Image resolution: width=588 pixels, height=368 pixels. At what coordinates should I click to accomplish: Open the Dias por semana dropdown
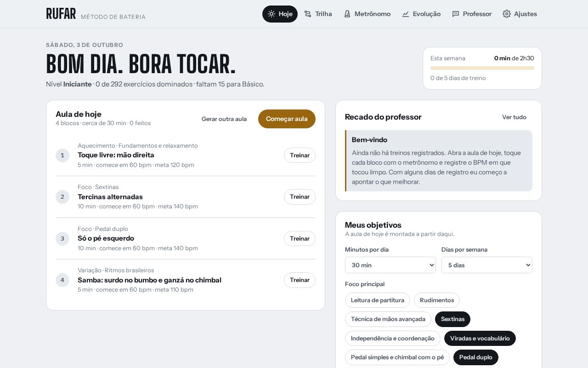click(x=487, y=265)
